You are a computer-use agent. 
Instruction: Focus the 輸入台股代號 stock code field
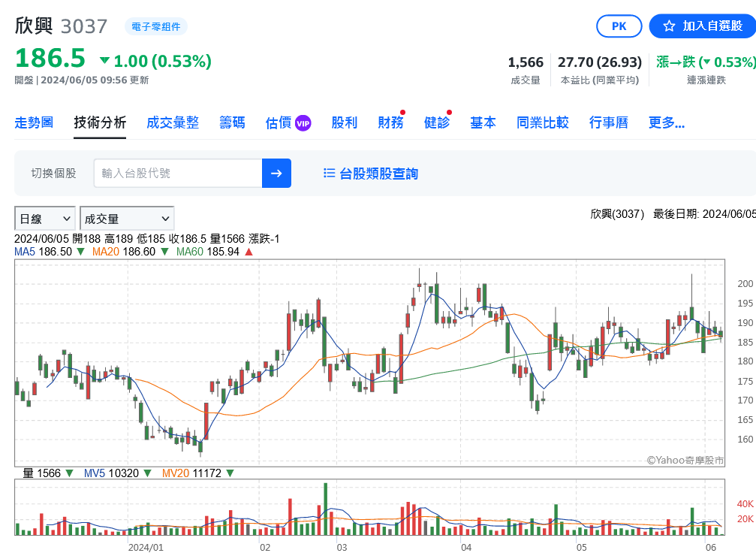coord(179,173)
